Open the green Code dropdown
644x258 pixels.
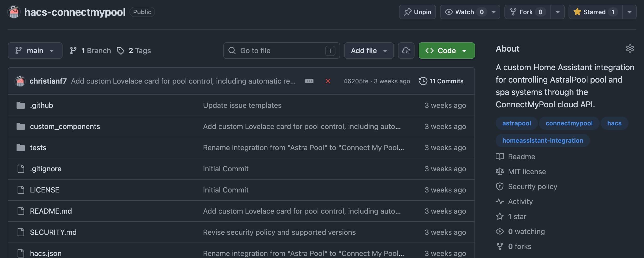(447, 51)
